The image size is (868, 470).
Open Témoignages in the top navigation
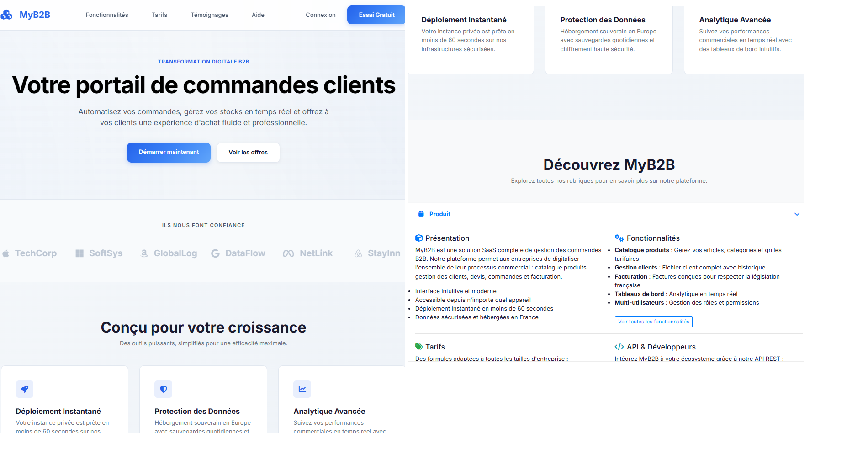209,15
